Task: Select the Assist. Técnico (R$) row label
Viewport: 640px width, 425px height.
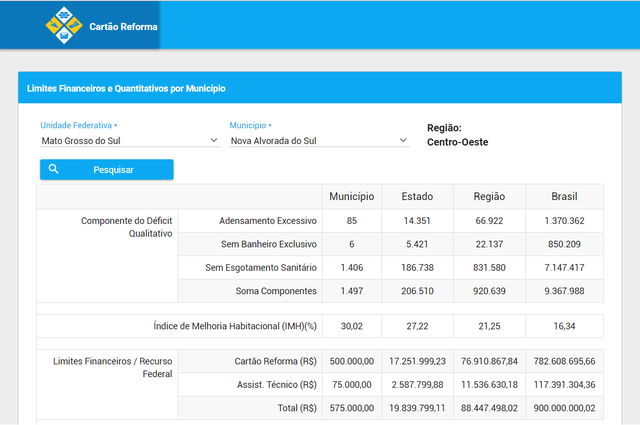Action: (274, 384)
